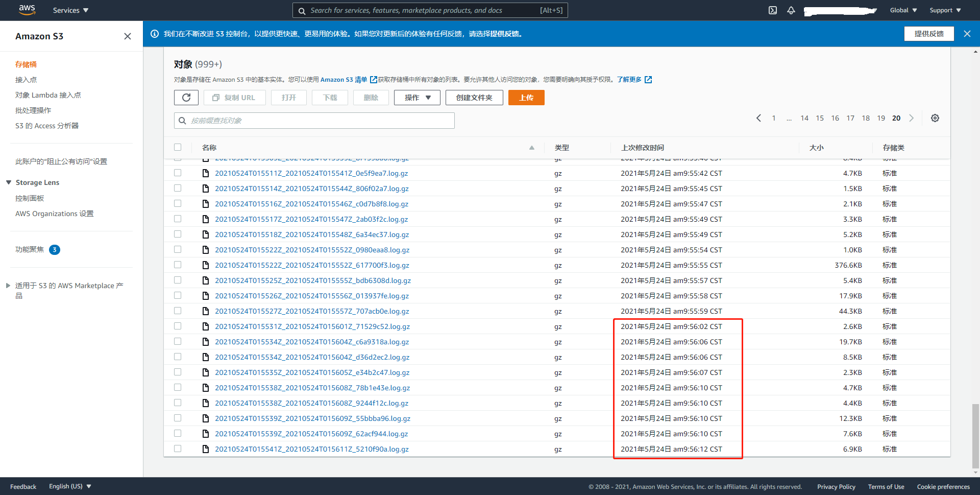
Task: Open 批处理操作 in the sidebar
Action: tap(33, 110)
